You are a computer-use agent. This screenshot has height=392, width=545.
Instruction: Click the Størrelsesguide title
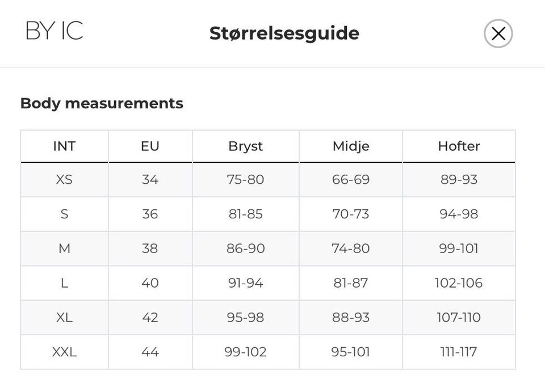[x=284, y=33]
